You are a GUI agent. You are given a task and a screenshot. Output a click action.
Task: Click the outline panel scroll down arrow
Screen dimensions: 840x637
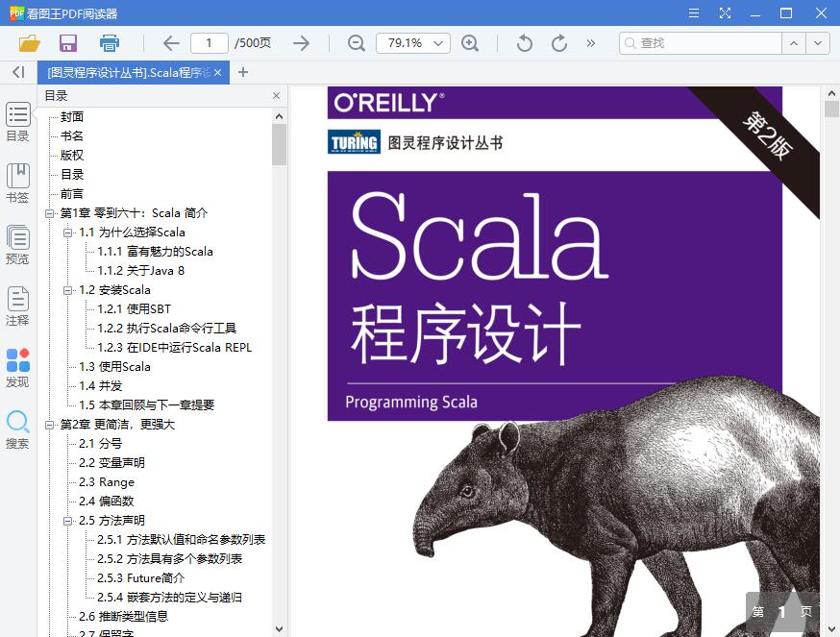[279, 629]
